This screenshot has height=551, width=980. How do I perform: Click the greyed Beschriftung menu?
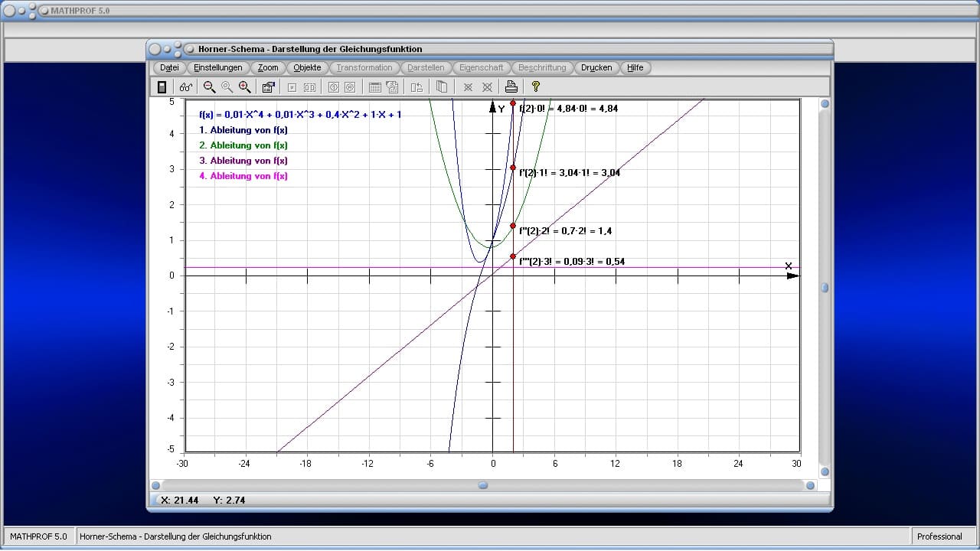tap(542, 67)
